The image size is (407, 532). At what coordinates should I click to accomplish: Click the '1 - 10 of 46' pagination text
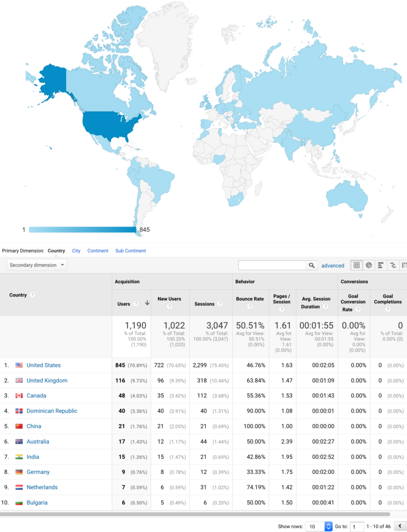click(378, 527)
